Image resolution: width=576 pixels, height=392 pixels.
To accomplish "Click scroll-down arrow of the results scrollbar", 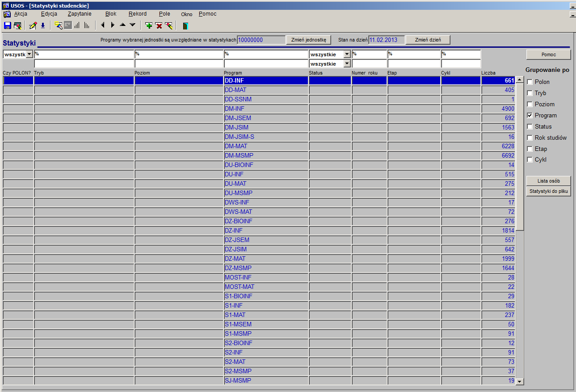I will point(520,381).
